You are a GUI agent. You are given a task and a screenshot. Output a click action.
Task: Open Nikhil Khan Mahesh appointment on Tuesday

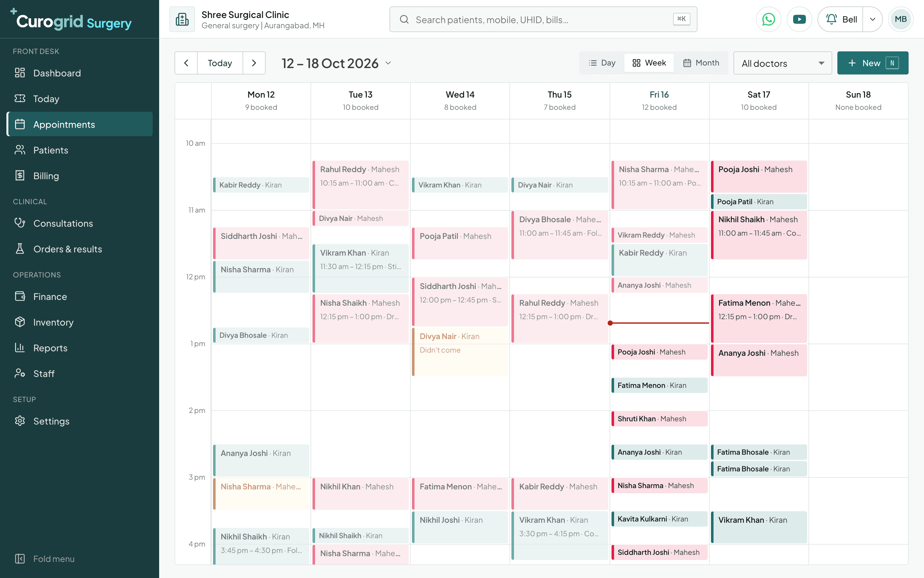pos(360,494)
